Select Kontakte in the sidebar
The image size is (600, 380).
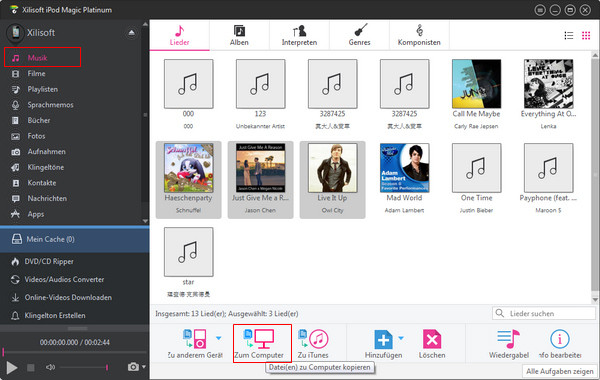pyautogui.click(x=42, y=183)
